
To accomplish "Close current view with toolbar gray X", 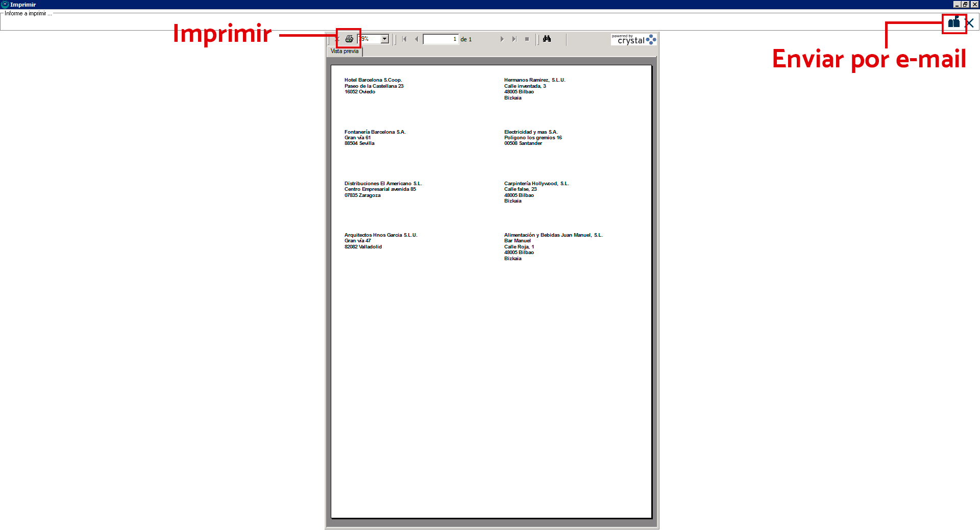I will tap(337, 39).
